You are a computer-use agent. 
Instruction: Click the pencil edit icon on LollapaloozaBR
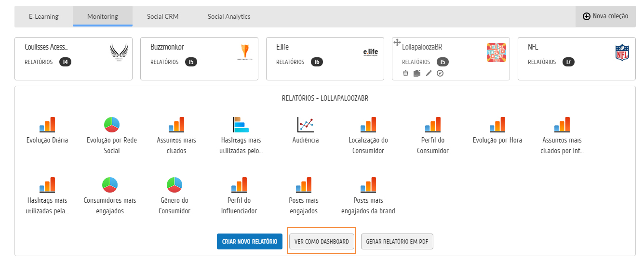429,73
